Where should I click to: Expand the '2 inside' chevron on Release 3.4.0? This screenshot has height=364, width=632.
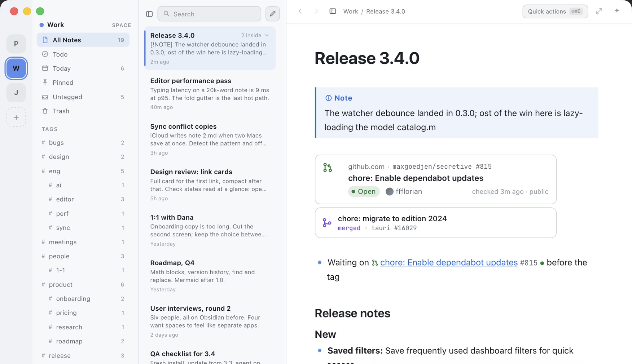point(267,35)
